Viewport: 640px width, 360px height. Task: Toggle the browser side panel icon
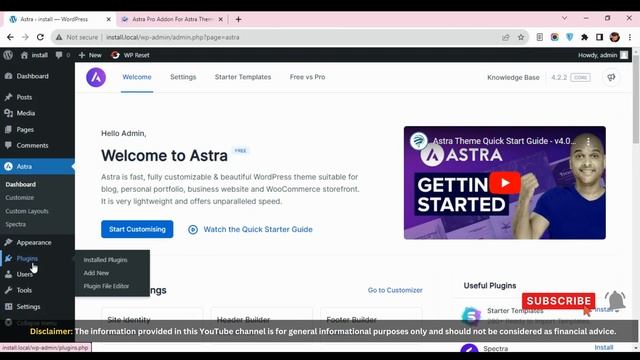click(599, 37)
